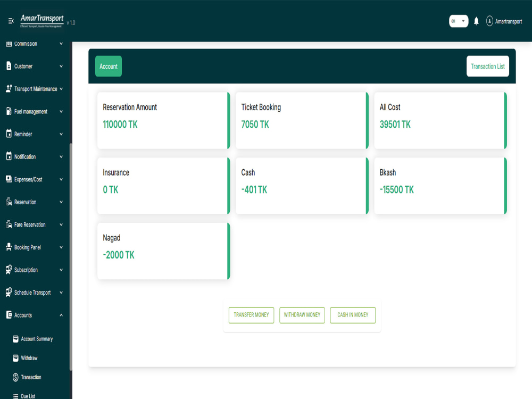This screenshot has width=532, height=399.
Task: Click the Schedule Transport bus icon
Action: coord(9,292)
